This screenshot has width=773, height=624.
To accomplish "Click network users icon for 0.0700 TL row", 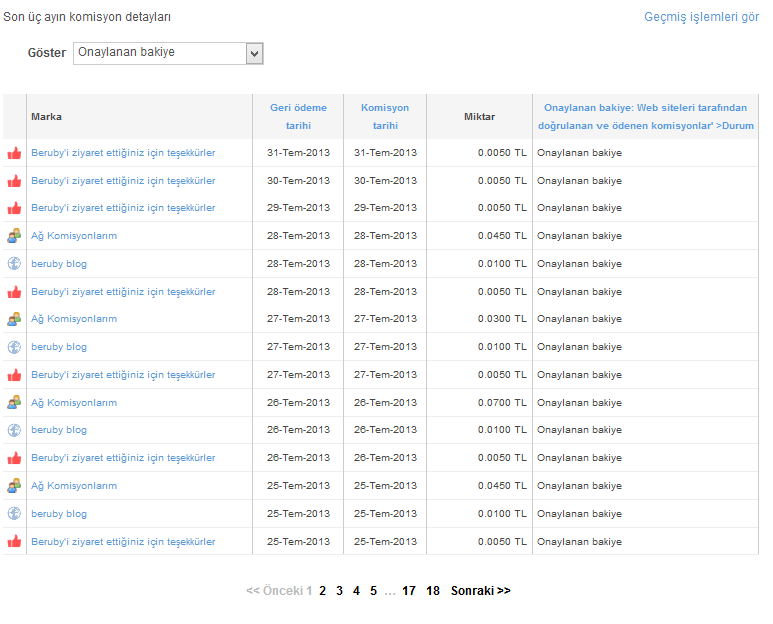I will [14, 403].
